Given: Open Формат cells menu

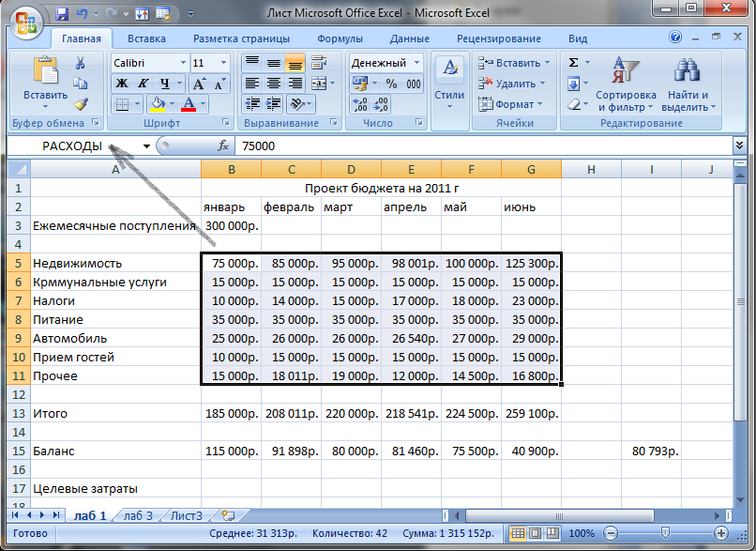Looking at the screenshot, I should [x=510, y=104].
